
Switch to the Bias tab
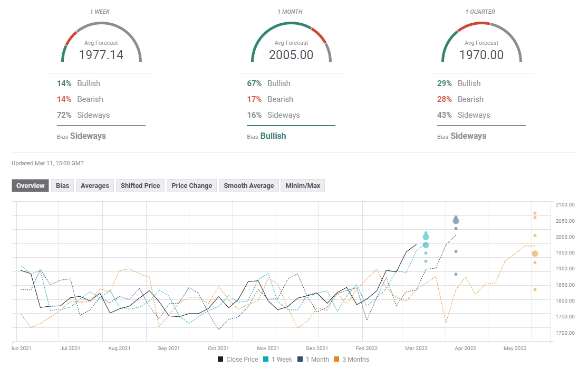pyautogui.click(x=62, y=185)
